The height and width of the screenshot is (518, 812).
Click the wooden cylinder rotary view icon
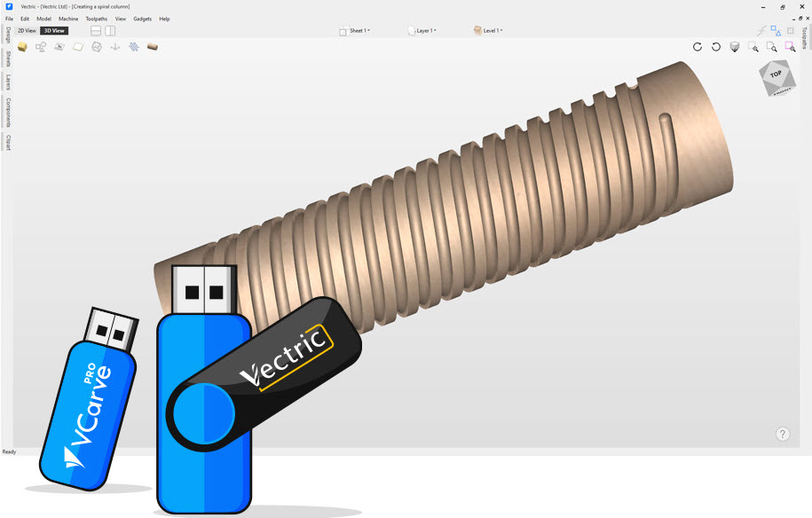[x=153, y=47]
